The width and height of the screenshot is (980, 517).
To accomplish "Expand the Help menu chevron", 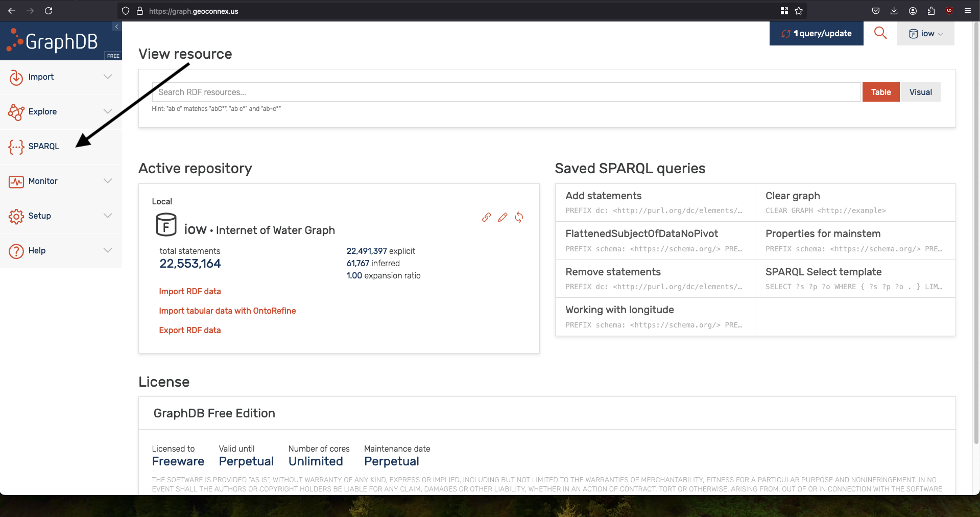I will (x=108, y=250).
